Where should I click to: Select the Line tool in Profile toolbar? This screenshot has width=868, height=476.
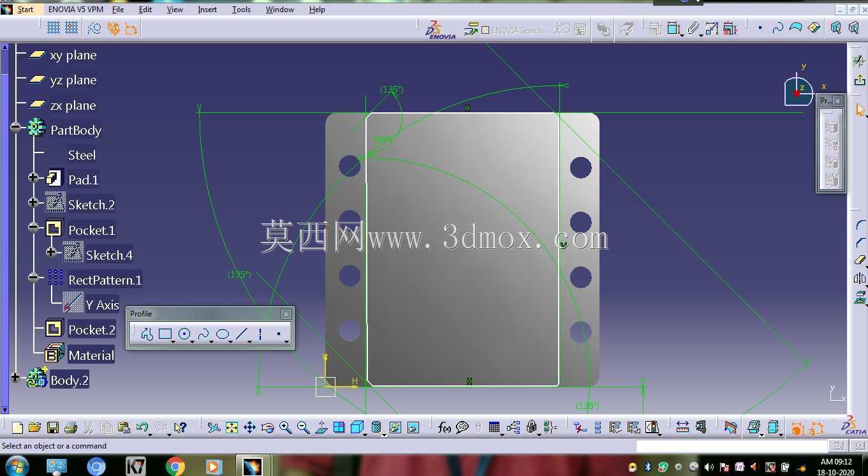tap(241, 334)
